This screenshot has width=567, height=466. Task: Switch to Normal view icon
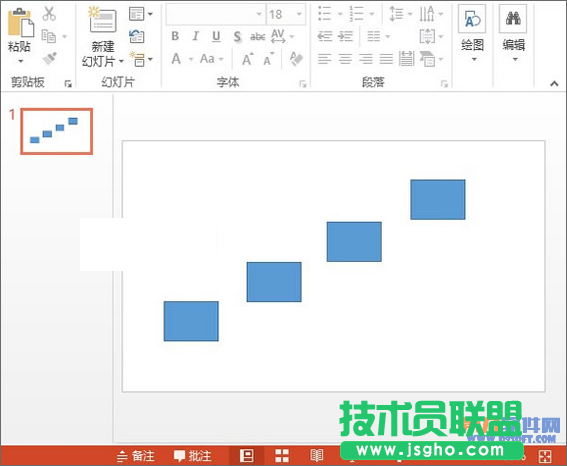coord(247,456)
